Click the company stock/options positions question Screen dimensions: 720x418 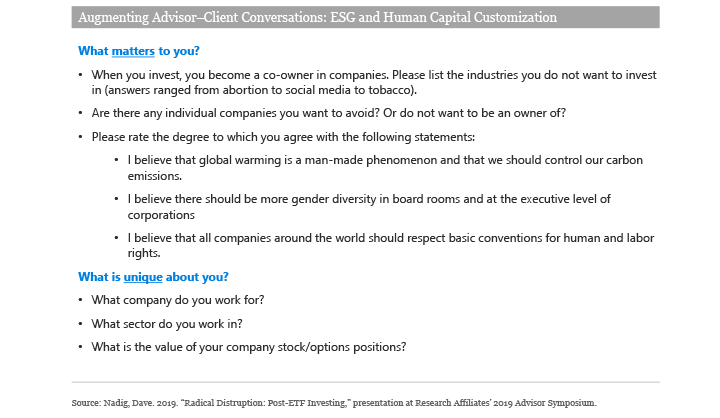click(x=248, y=346)
